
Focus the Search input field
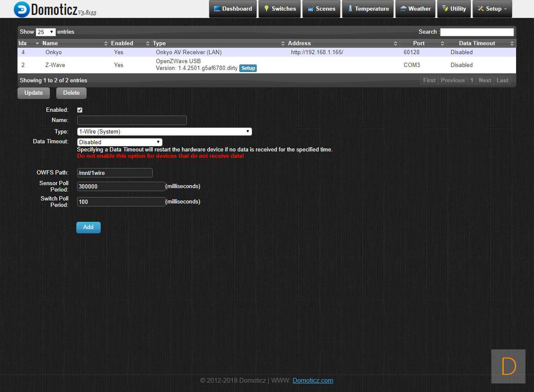pyautogui.click(x=477, y=32)
